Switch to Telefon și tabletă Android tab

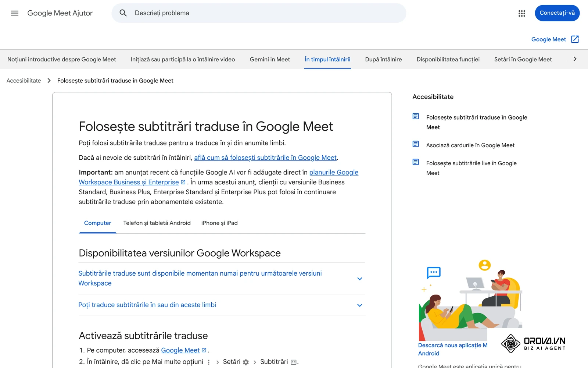(157, 223)
